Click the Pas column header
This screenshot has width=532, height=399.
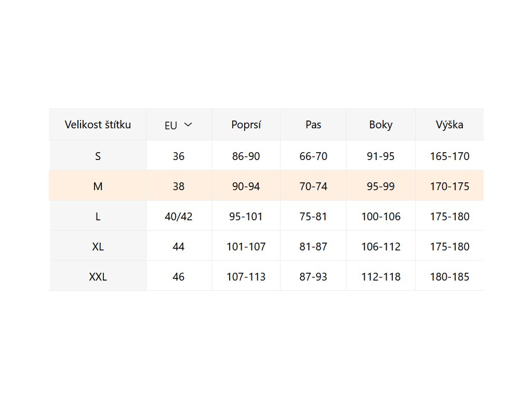[x=313, y=125]
